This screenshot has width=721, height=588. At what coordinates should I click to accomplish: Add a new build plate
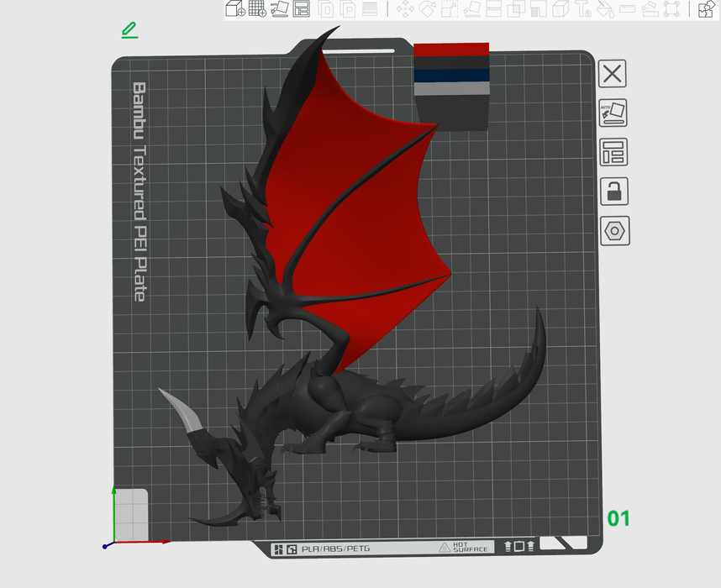click(x=255, y=9)
